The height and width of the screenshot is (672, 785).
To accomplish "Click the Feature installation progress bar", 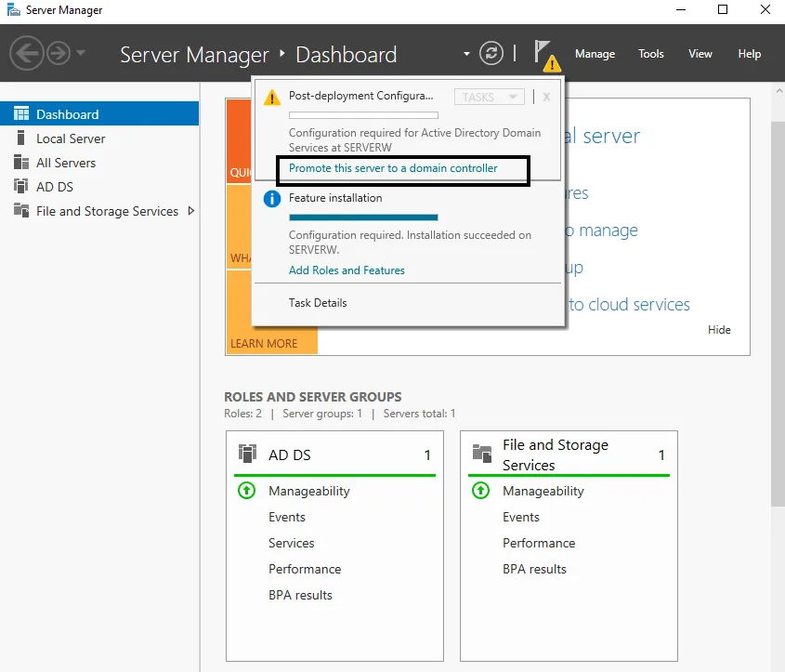I will pos(363,217).
